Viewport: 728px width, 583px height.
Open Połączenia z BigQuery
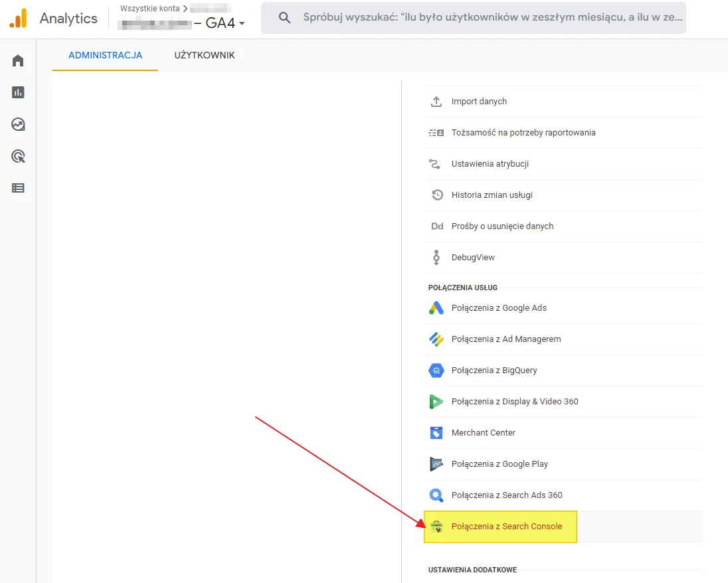(563, 371)
